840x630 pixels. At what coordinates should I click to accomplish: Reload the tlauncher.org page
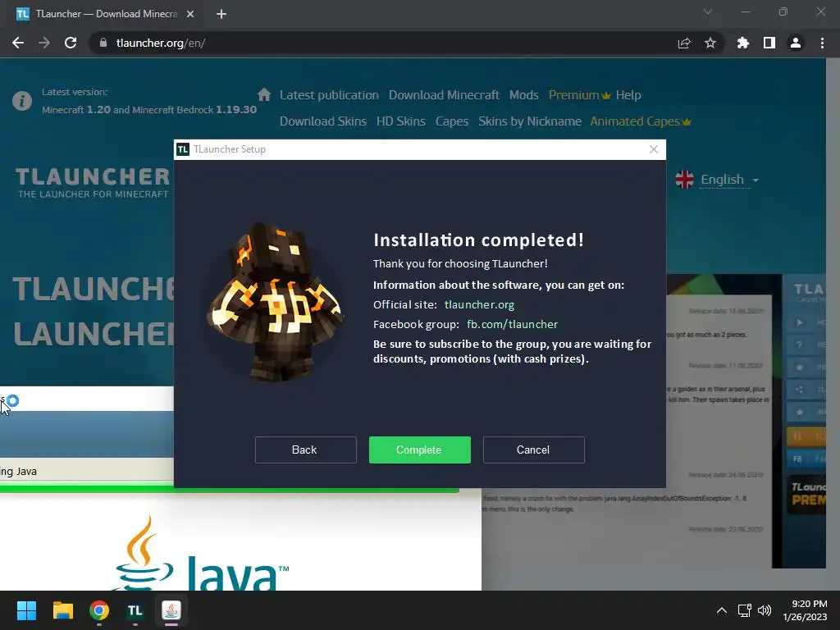71,43
